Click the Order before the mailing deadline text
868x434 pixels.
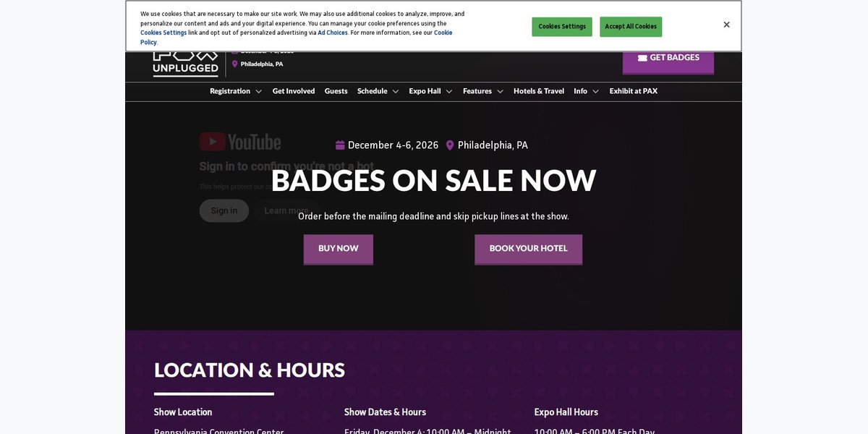[433, 216]
